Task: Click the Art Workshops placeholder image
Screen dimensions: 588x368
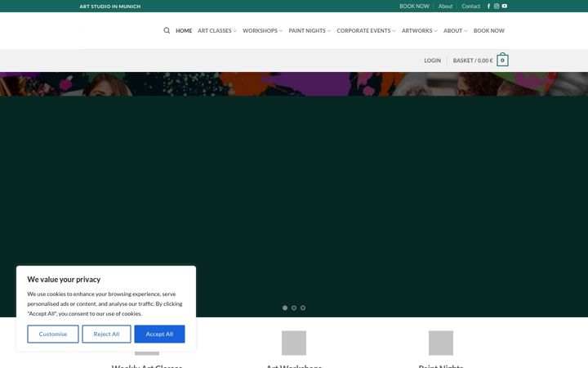Action: [294, 343]
